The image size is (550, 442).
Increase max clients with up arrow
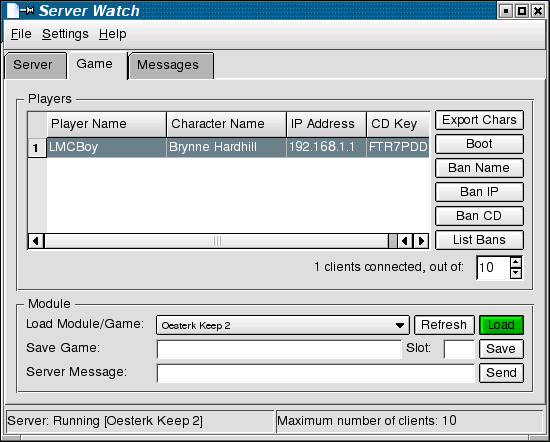tap(516, 262)
